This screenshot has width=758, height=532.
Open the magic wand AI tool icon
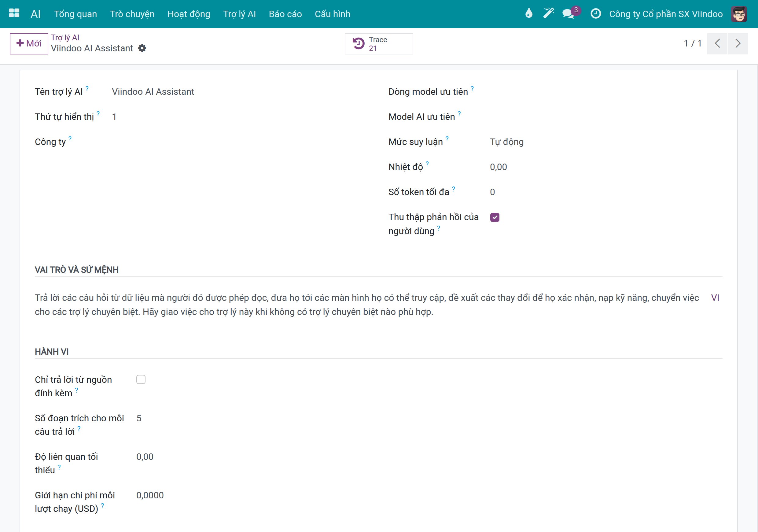[548, 13]
